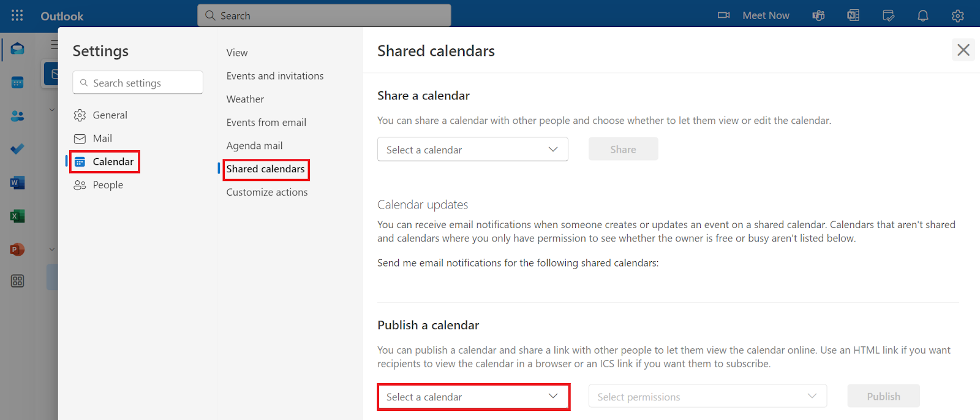This screenshot has height=420, width=980.
Task: Open the Excel app in the sidebar
Action: (x=17, y=216)
